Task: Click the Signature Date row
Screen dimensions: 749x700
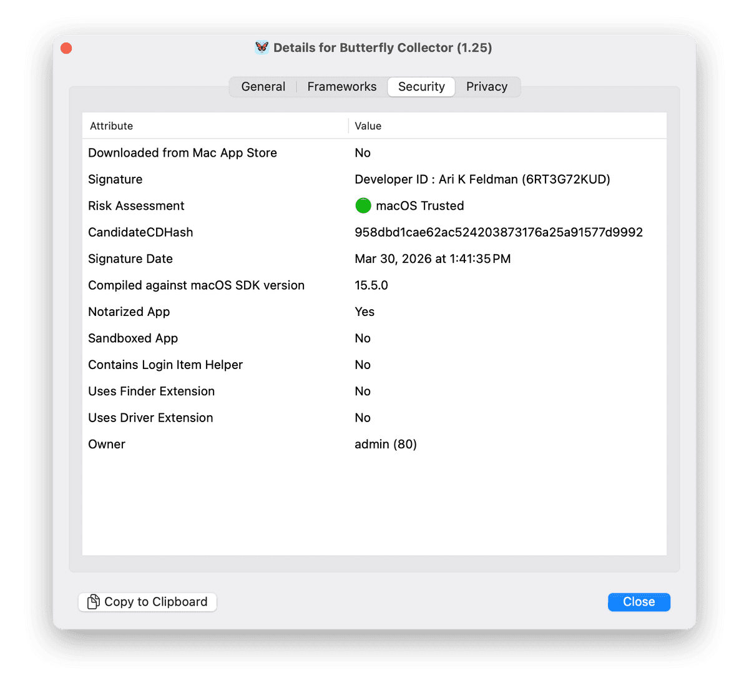Action: coord(130,259)
